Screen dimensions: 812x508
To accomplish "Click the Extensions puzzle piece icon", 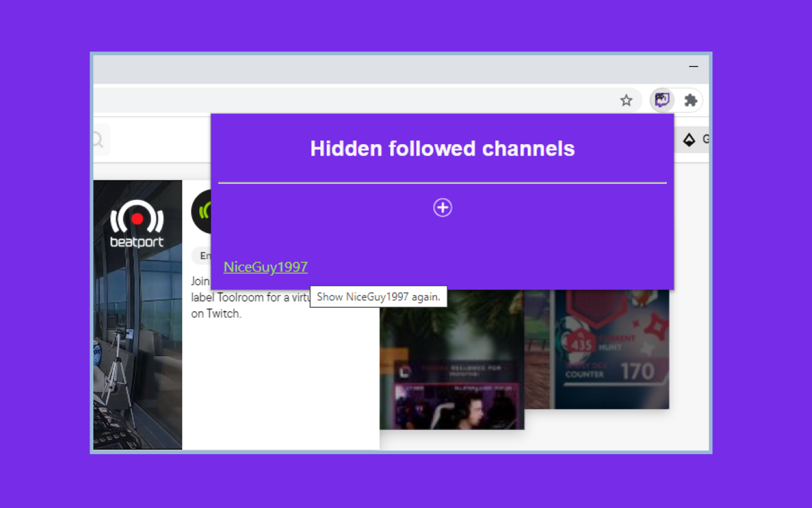I will [x=690, y=100].
